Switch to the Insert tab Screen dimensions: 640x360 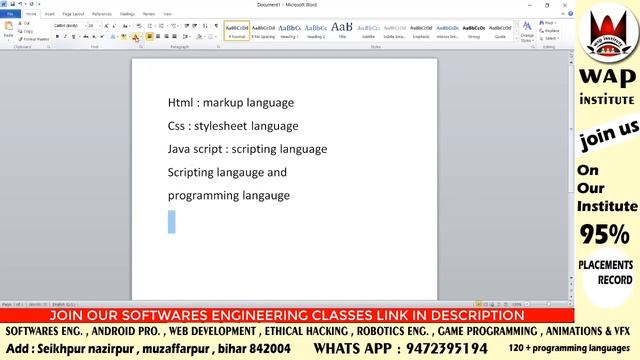click(49, 14)
